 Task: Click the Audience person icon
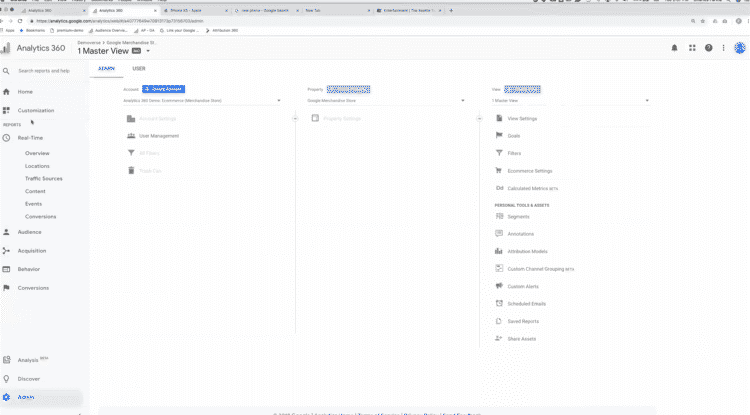pyautogui.click(x=6, y=232)
